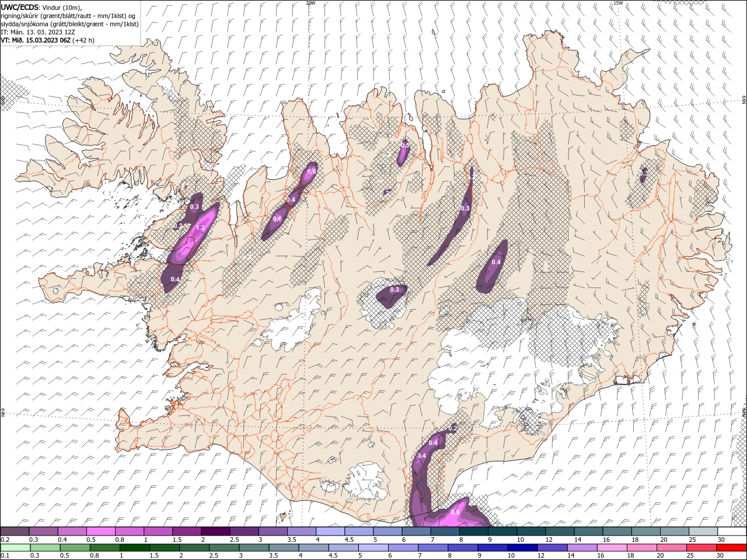Pick the green-row swatch starting at 0.5
The width and height of the screenshot is (747, 560).
click(75, 548)
